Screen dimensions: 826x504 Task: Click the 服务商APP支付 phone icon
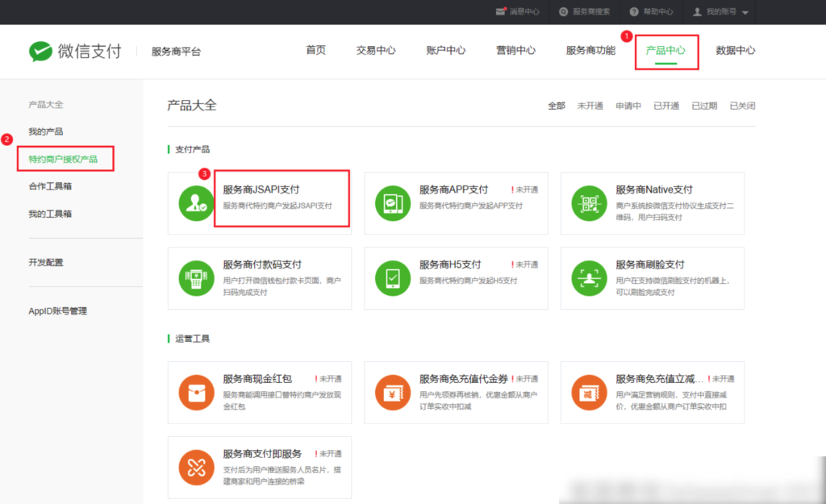point(393,202)
